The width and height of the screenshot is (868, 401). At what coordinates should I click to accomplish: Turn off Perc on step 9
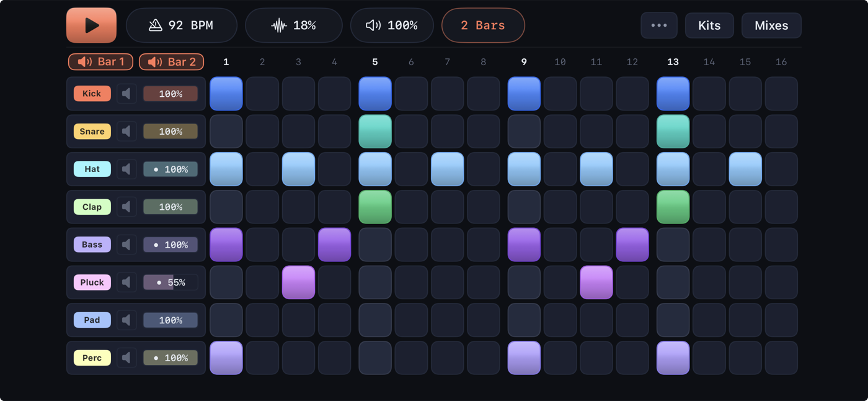(524, 358)
